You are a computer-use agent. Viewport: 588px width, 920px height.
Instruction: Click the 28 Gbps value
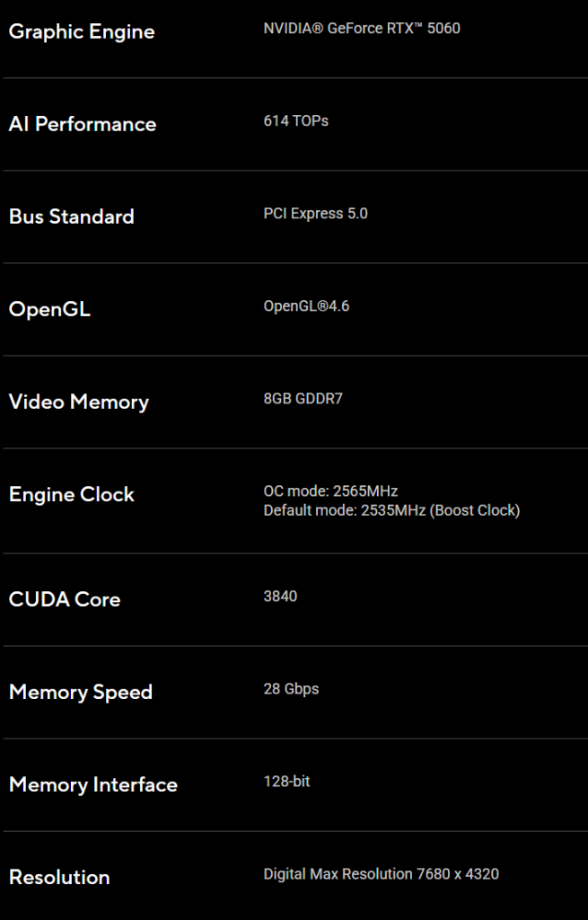[x=291, y=689]
